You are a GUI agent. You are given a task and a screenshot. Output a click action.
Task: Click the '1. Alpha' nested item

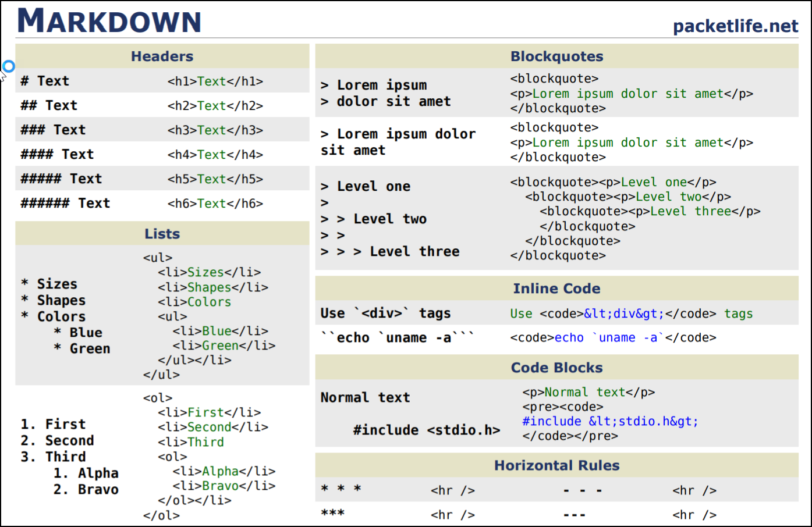[86, 473]
